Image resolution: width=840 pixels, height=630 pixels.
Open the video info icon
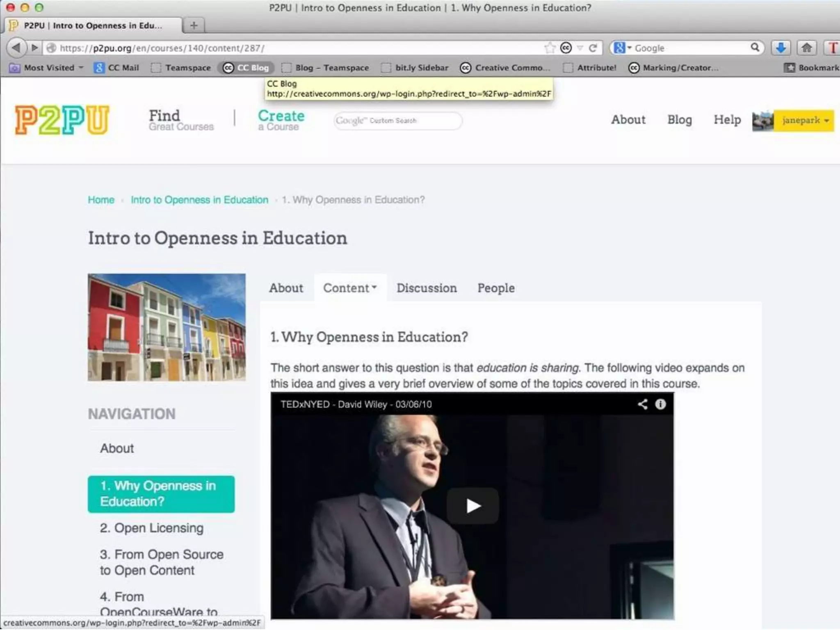pyautogui.click(x=660, y=404)
